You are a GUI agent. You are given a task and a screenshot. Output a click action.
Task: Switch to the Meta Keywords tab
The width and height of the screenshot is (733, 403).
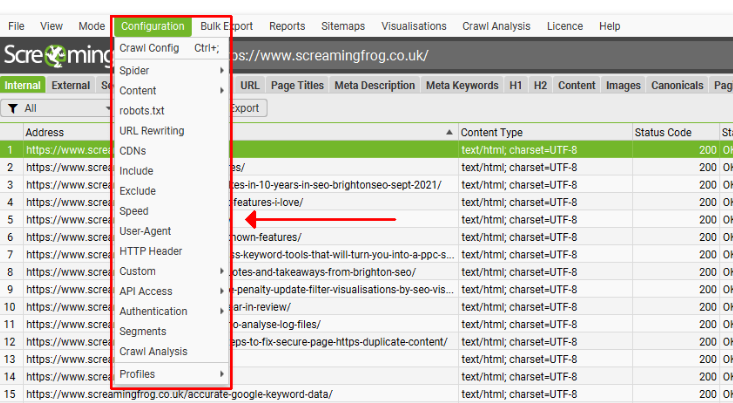[x=462, y=86]
